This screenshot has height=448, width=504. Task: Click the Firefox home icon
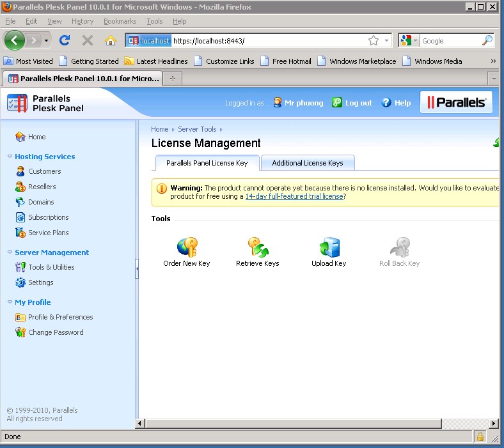point(110,40)
